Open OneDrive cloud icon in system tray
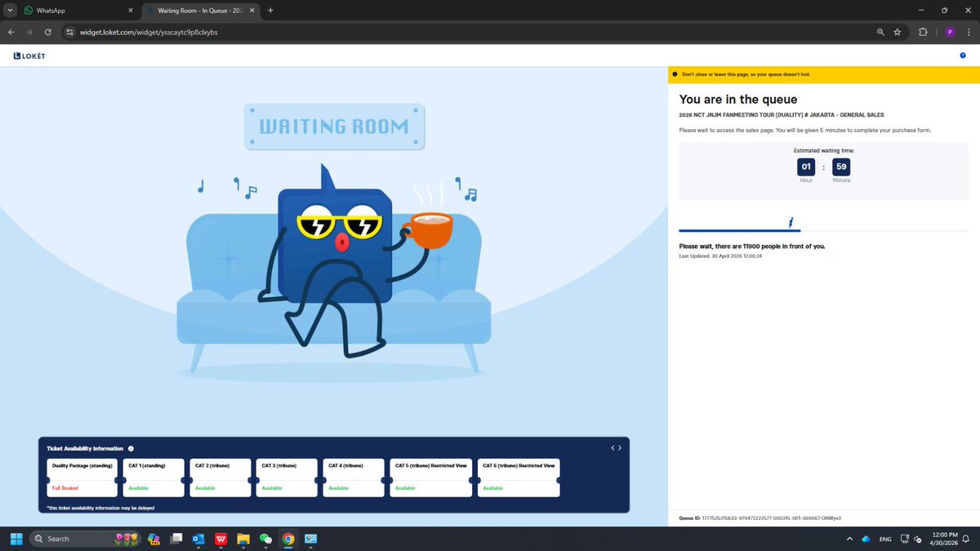Screen dimensions: 980x551 [x=866, y=539]
